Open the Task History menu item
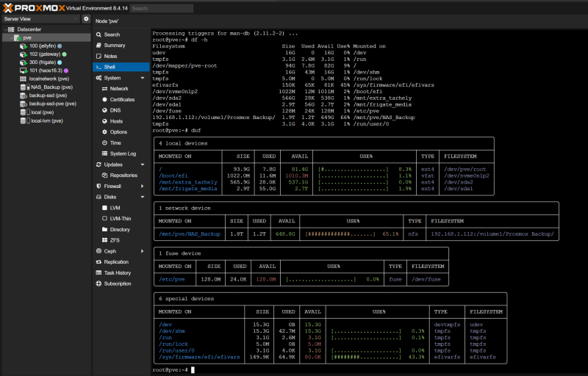The height and width of the screenshot is (376, 588). [x=118, y=272]
